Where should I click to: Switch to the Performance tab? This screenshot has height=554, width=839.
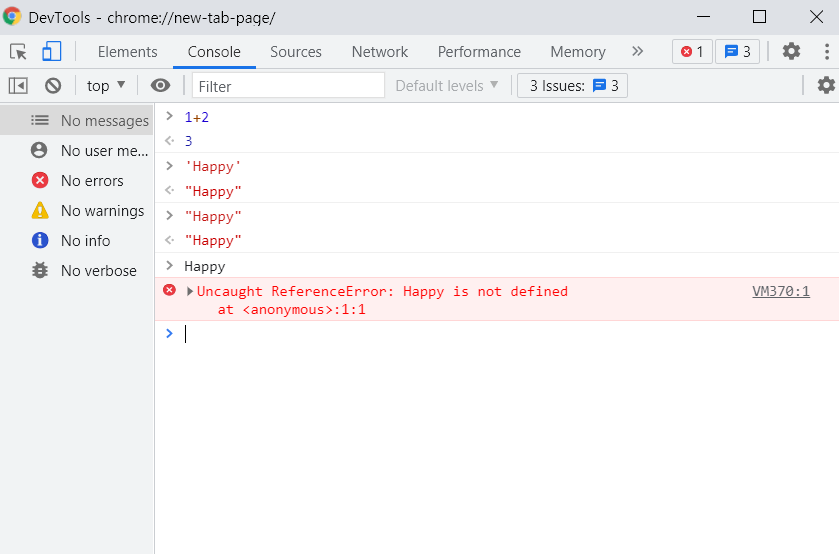(x=479, y=52)
